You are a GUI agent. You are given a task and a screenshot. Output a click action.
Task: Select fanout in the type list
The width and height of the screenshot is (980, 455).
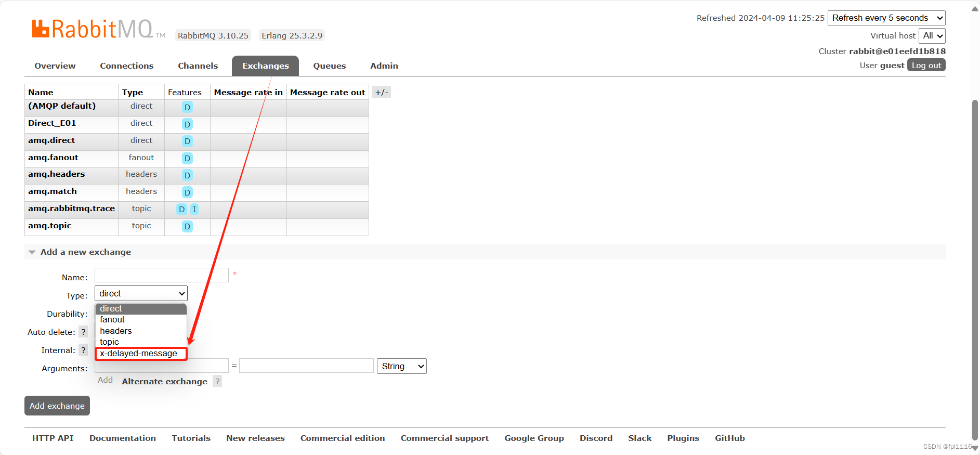point(141,320)
